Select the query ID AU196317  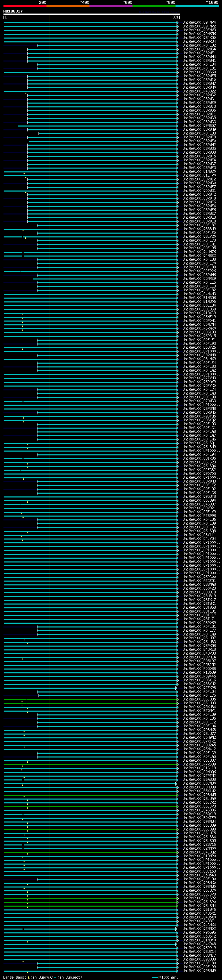click(x=13, y=11)
